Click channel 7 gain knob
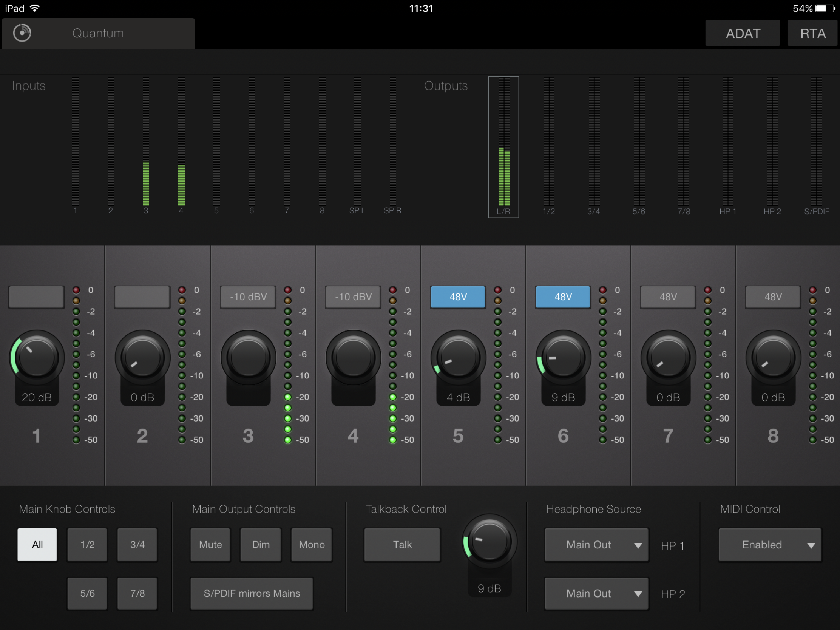The image size is (840, 630). (669, 357)
